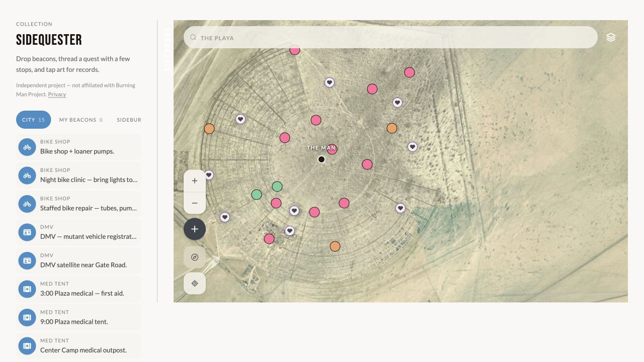Click The Man black center marker
Screen dimensions: 644x362
pyautogui.click(x=321, y=159)
